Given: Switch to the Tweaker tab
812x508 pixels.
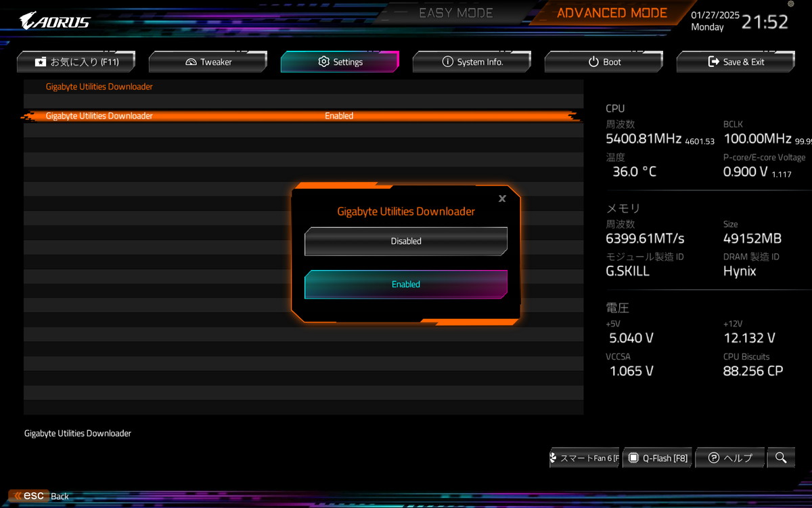Looking at the screenshot, I should coord(208,62).
